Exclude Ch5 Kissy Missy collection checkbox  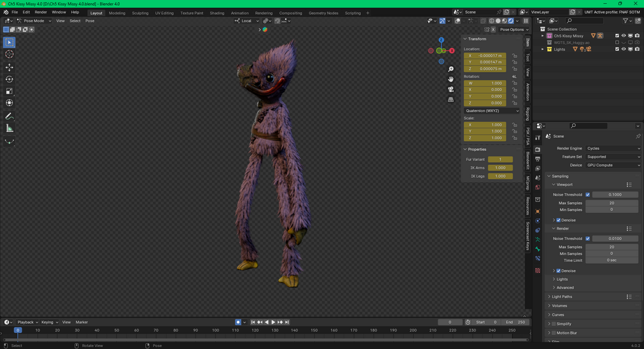pos(617,36)
